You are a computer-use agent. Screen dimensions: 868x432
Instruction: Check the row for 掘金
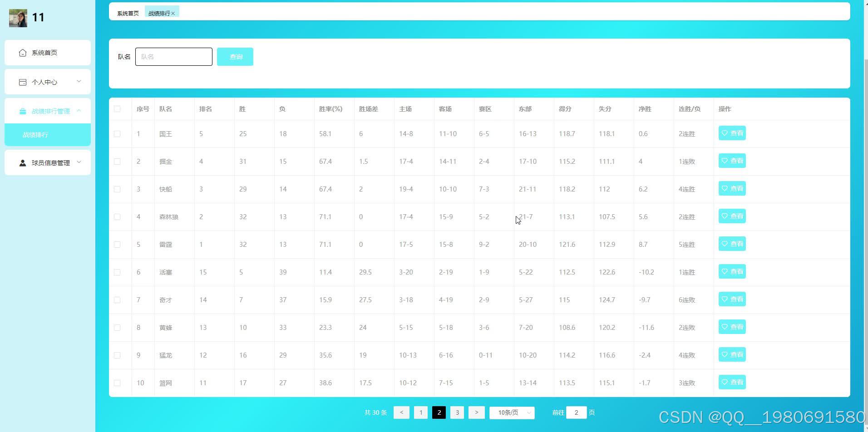117,162
